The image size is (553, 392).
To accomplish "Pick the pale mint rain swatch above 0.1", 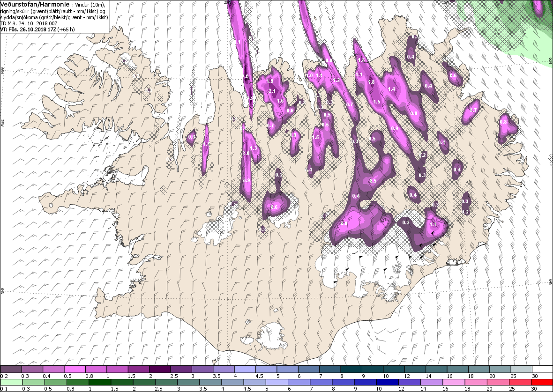I will click(x=12, y=383).
